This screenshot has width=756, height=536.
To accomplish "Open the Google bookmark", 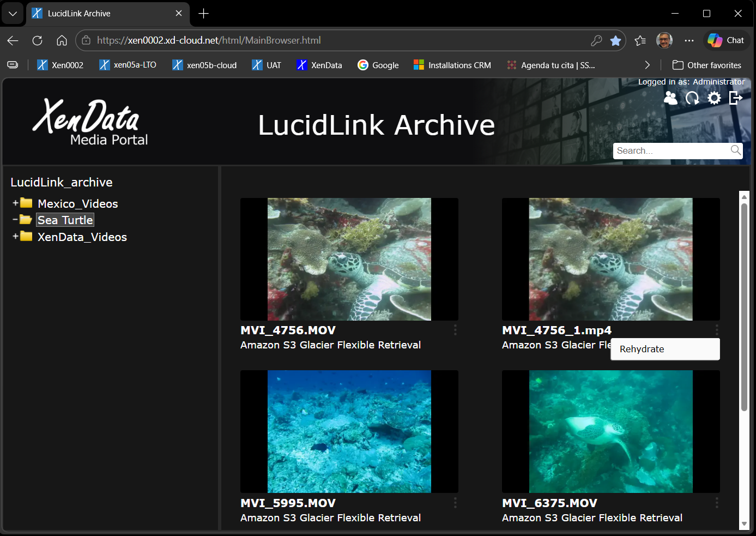I will [378, 65].
